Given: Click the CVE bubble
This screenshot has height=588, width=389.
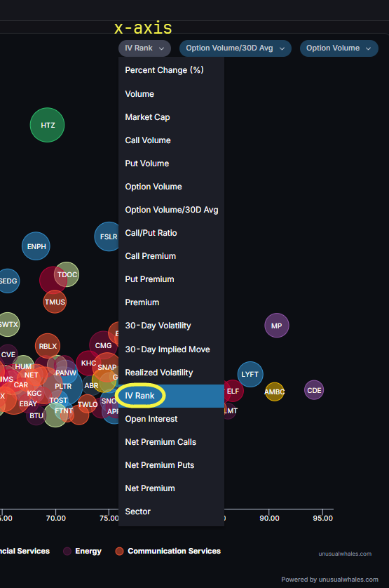Looking at the screenshot, I should [8, 355].
